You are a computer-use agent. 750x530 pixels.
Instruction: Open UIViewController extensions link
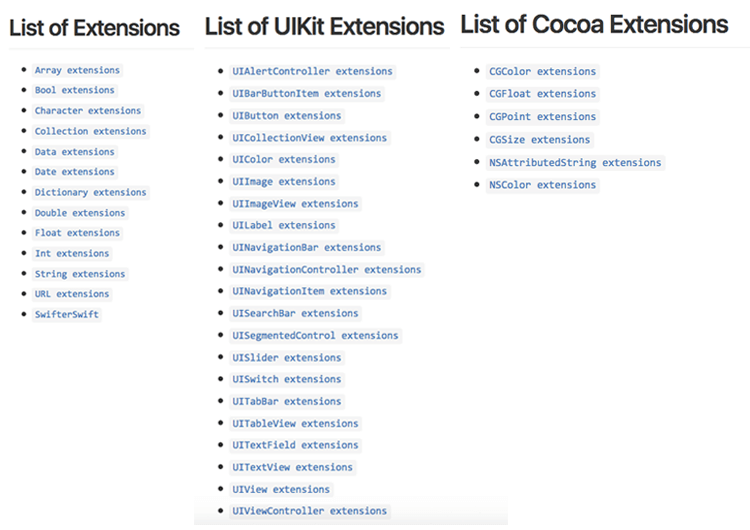309,511
